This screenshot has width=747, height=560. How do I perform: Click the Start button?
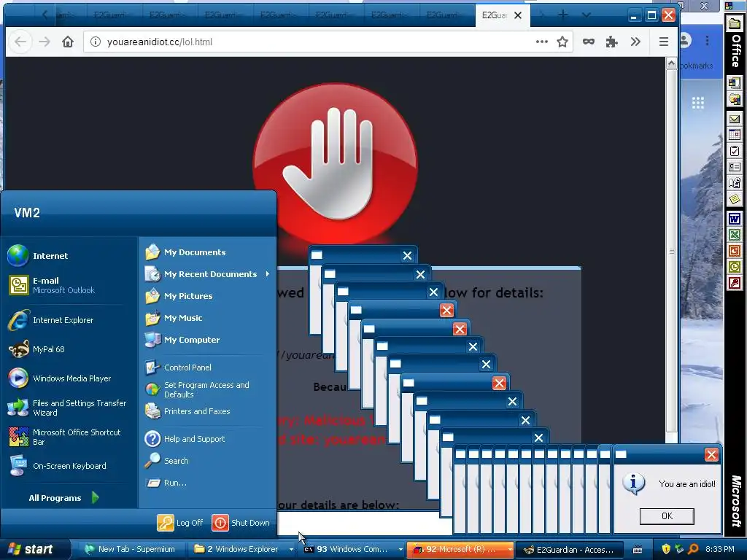tap(35, 549)
